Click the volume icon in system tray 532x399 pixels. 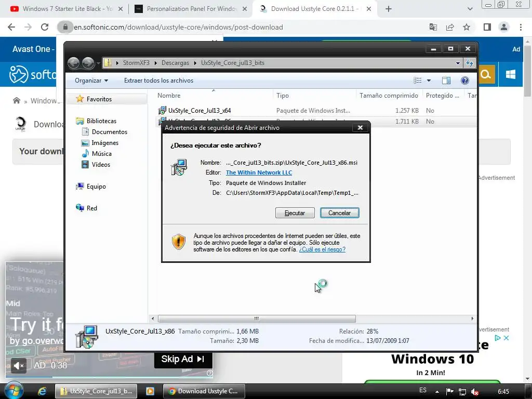475,392
